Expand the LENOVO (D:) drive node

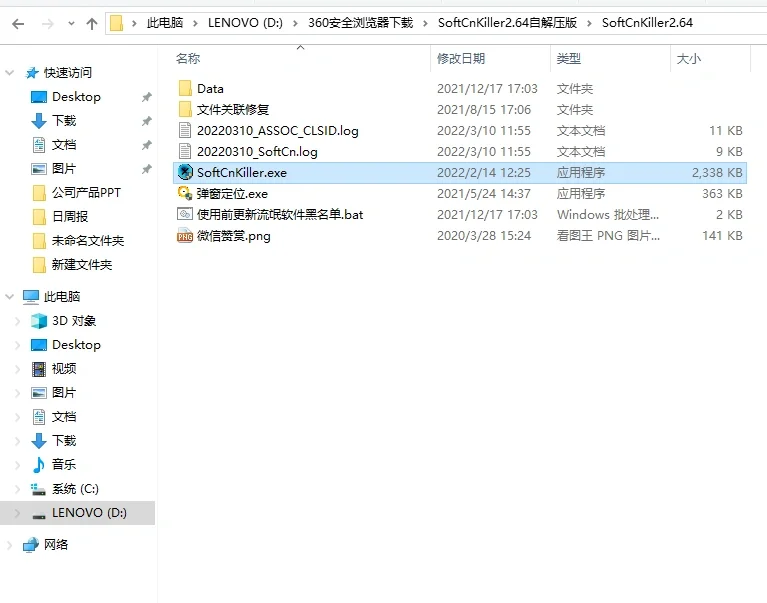coord(18,513)
